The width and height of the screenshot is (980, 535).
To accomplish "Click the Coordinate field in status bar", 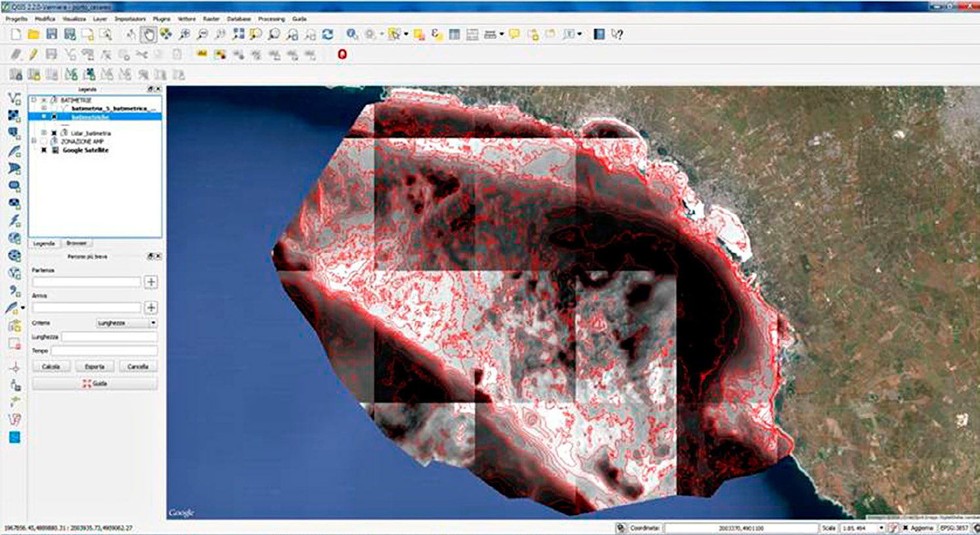I will (740, 528).
